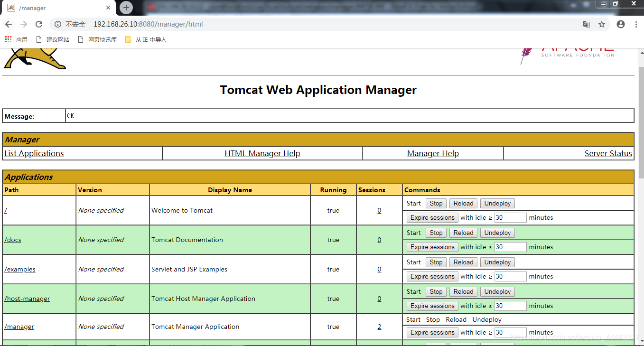Expire sessions for /host-manager

(432, 306)
